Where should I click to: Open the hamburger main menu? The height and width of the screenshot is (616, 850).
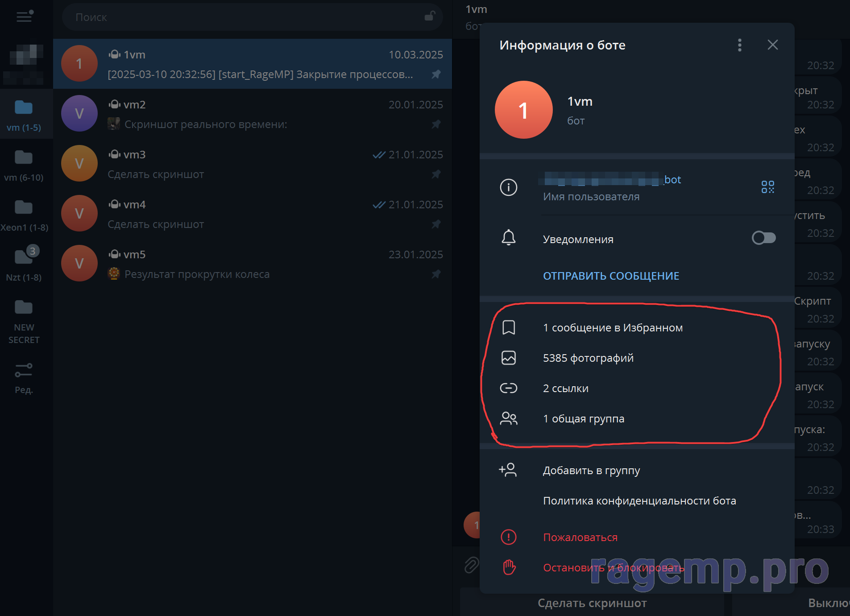coord(25,17)
